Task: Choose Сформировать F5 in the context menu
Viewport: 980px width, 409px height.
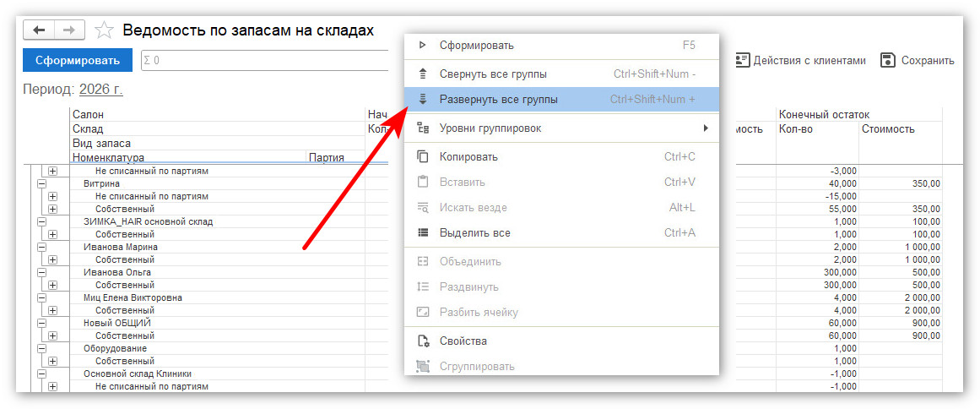Action: 561,46
